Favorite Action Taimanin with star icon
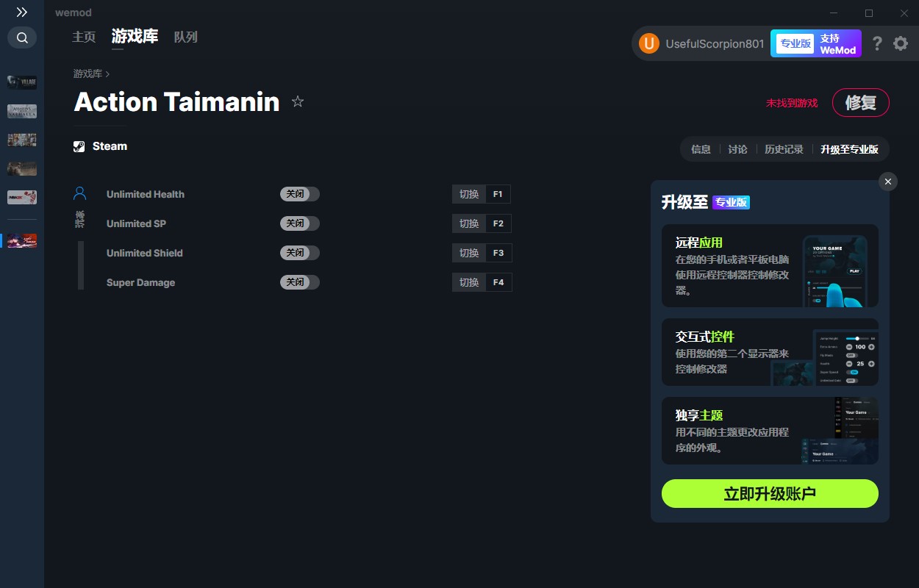 pos(298,101)
